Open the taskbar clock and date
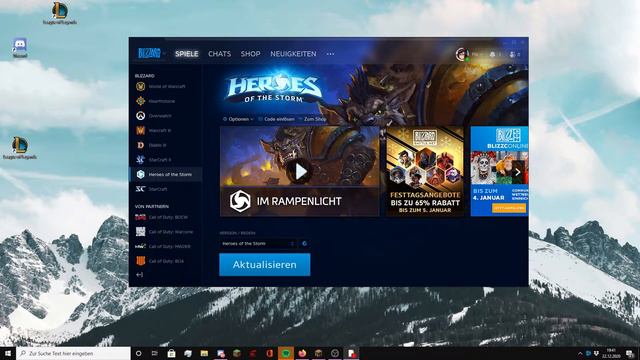The height and width of the screenshot is (360, 640). [611, 353]
